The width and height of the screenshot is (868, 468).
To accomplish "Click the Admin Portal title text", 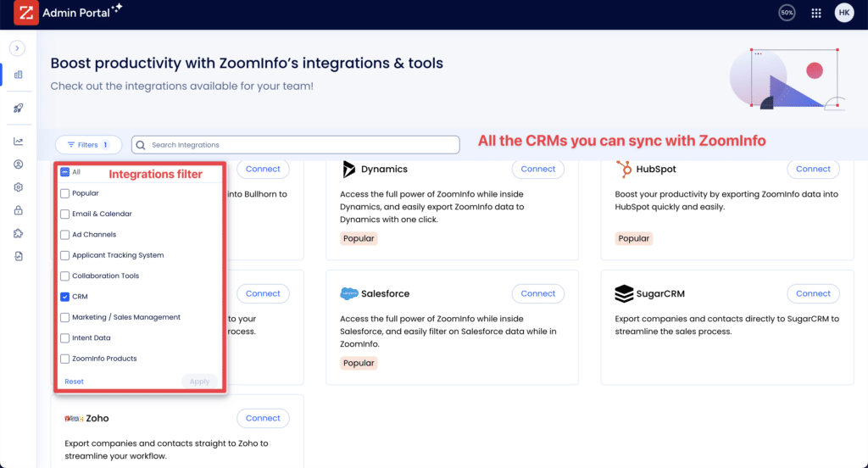I will 76,13.
